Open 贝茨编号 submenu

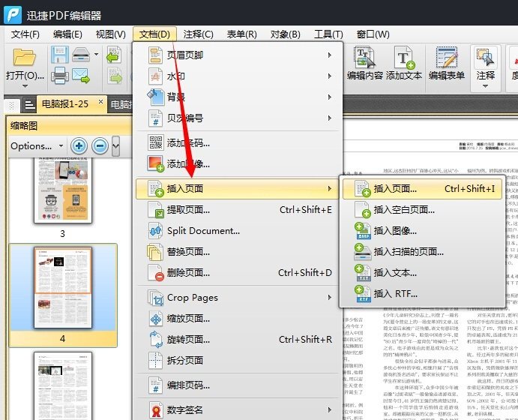pos(238,118)
